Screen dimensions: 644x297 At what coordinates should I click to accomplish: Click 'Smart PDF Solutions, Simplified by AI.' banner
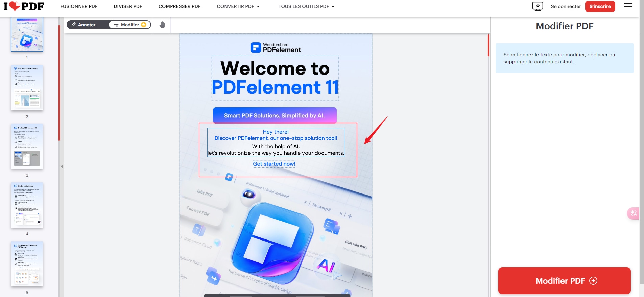[275, 115]
